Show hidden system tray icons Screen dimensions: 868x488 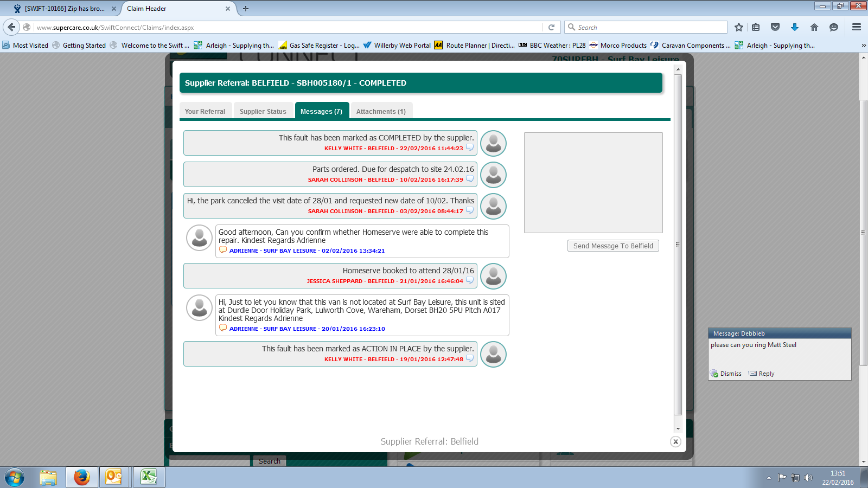769,478
